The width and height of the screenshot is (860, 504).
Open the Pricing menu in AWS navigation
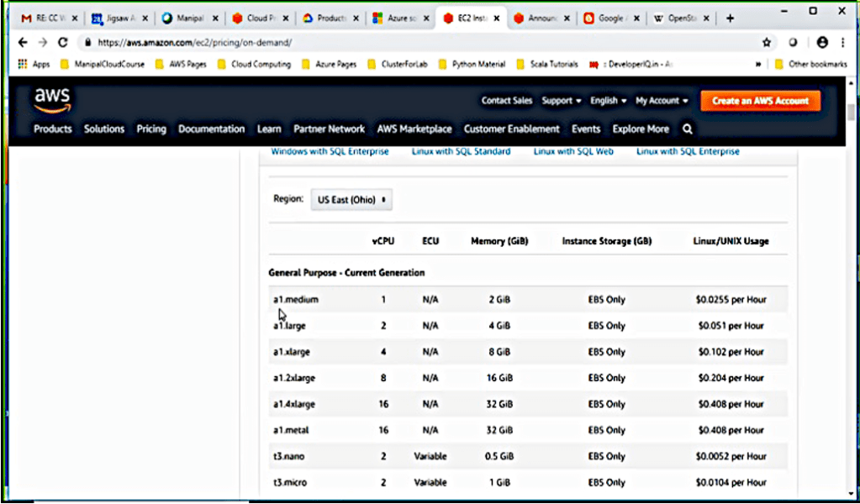point(151,129)
